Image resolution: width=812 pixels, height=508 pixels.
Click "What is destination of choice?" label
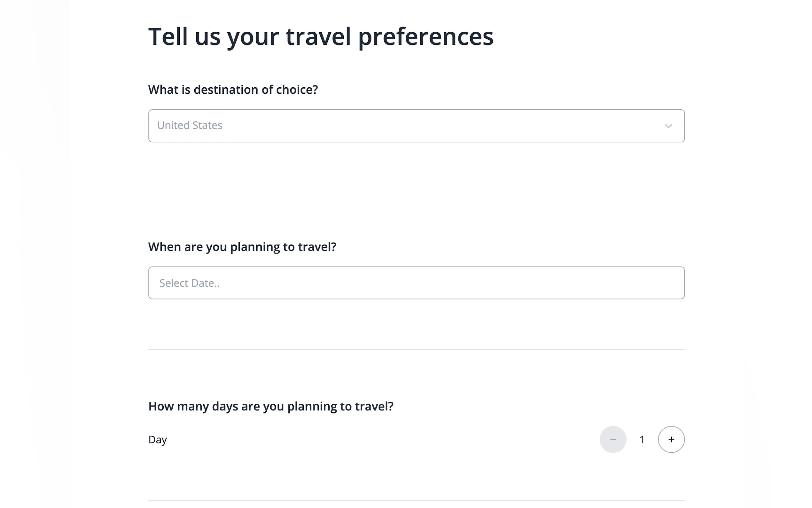[x=233, y=90]
